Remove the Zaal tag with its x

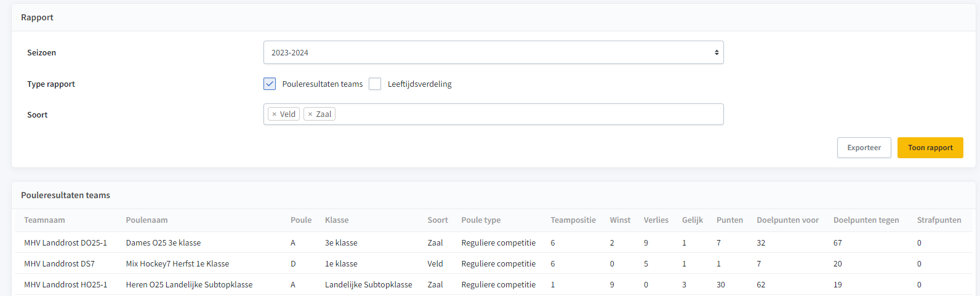pyautogui.click(x=310, y=114)
